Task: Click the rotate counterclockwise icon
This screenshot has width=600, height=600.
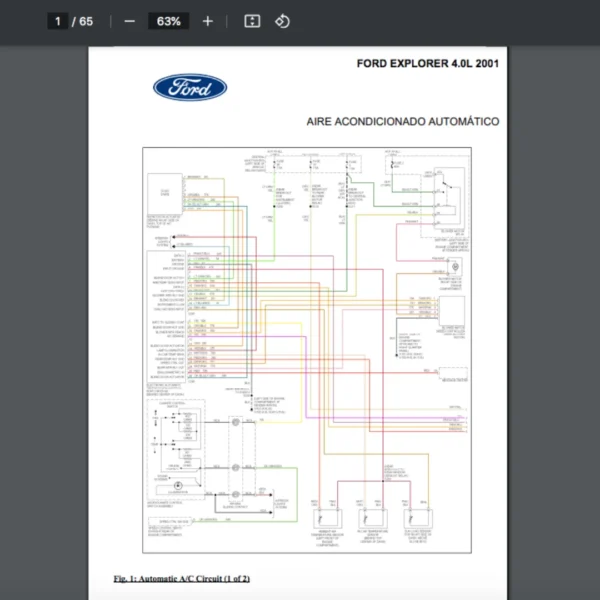Action: tap(282, 21)
